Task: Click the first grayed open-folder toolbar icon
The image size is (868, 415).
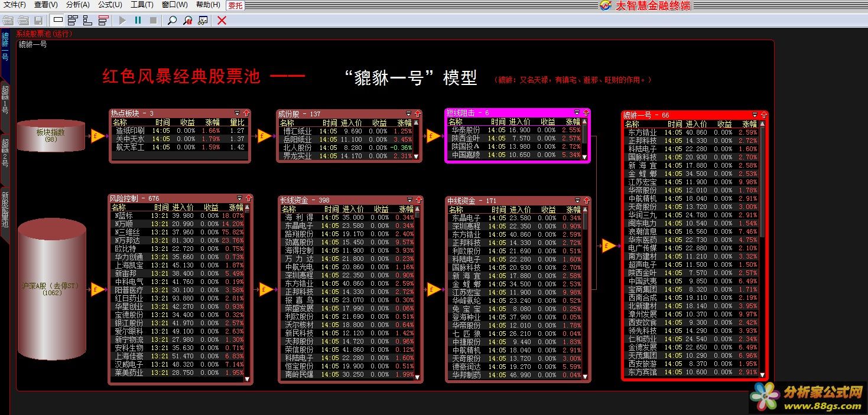Action: click(8, 20)
